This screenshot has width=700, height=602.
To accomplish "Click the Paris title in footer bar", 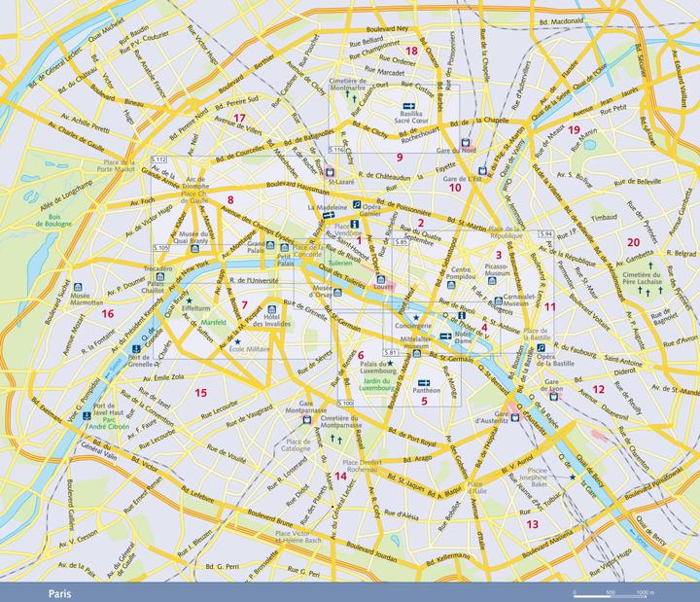I will [x=60, y=594].
